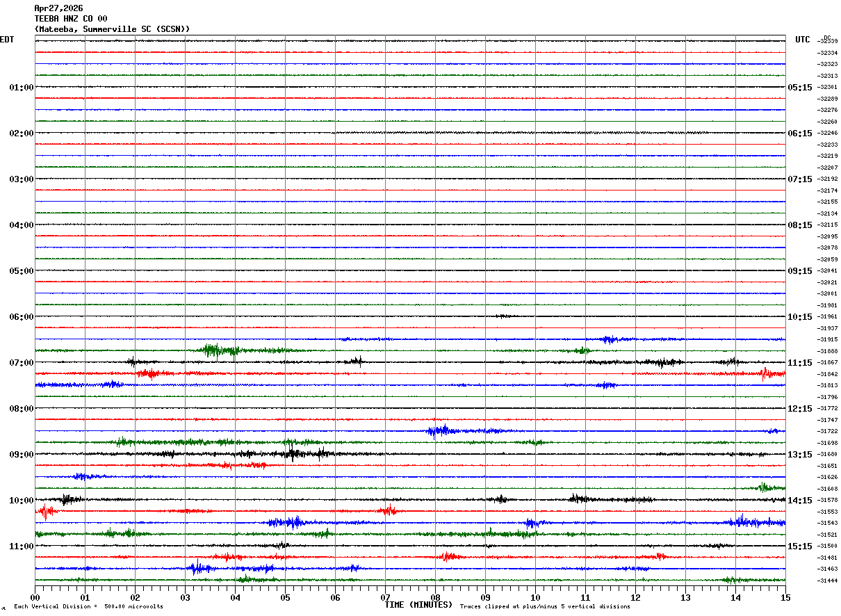Click the EDT timezone label
Viewport: 841px width, 616px height.
click(7, 40)
